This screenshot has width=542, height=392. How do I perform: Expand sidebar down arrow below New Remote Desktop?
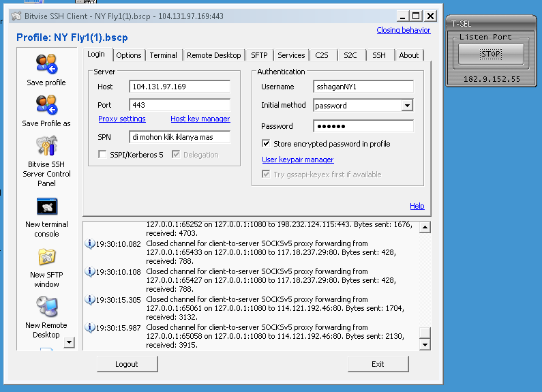69,342
